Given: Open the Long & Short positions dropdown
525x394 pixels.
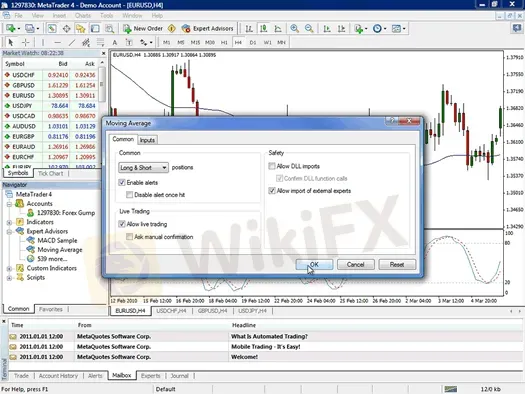Looking at the screenshot, I should (143, 167).
